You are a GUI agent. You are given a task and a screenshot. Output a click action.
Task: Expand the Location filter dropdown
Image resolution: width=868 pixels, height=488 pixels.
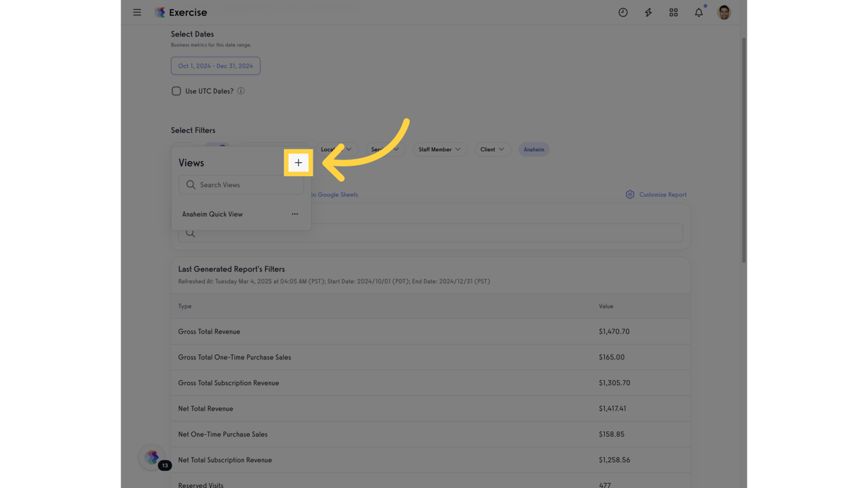click(336, 149)
